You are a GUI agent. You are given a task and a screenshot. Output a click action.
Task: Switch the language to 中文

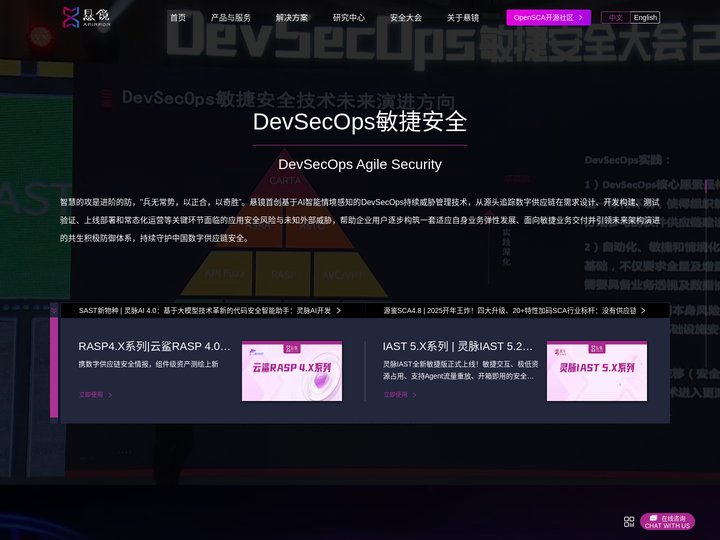click(x=616, y=17)
